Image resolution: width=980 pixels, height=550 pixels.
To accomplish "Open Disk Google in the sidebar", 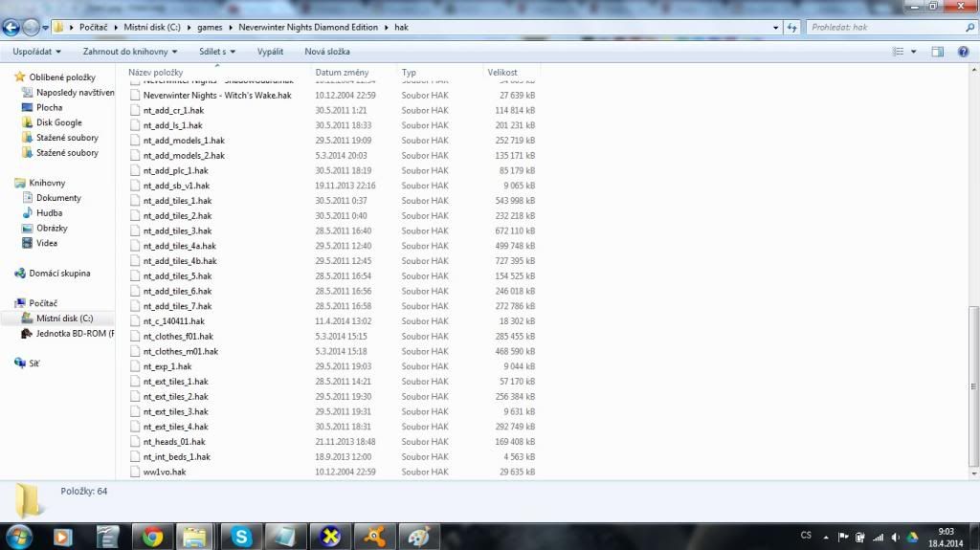I will pos(58,122).
